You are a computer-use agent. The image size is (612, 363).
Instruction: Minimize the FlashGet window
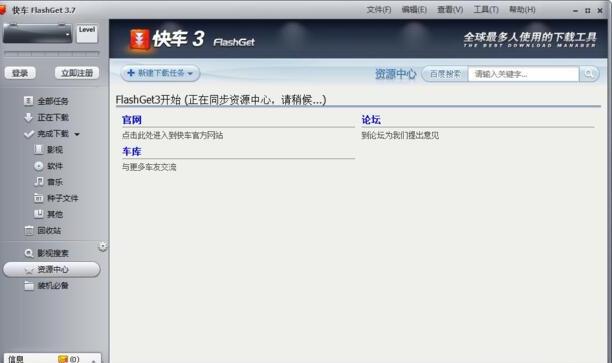coord(575,11)
